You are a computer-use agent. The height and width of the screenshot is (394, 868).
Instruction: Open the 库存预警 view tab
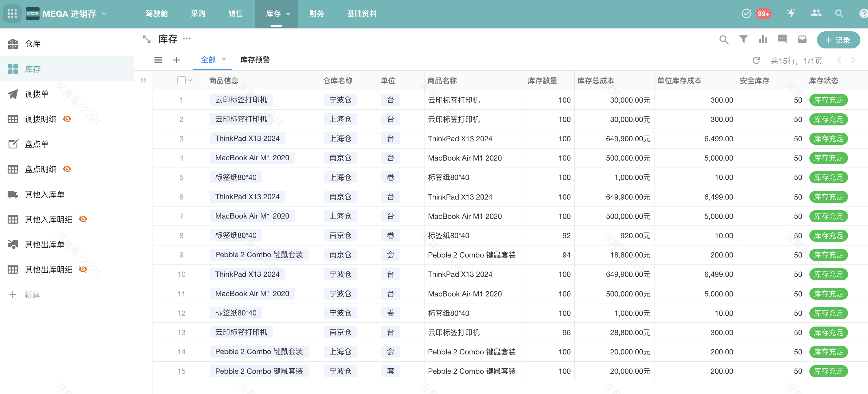(255, 60)
